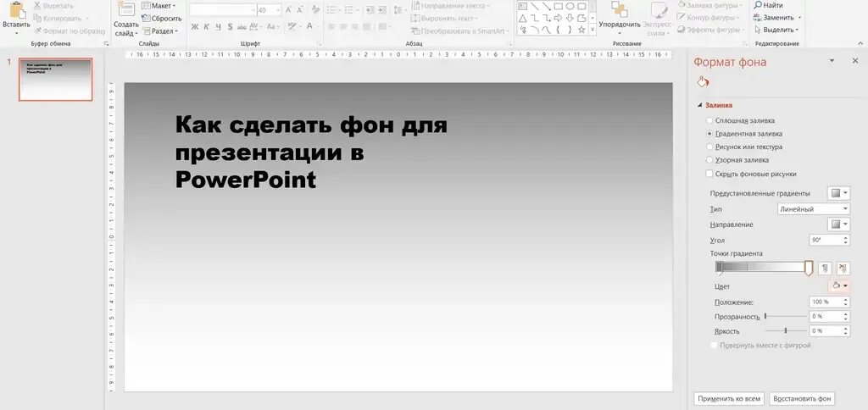Click the Прозрачность 0 % field
This screenshot has width=868, height=410.
(x=826, y=317)
